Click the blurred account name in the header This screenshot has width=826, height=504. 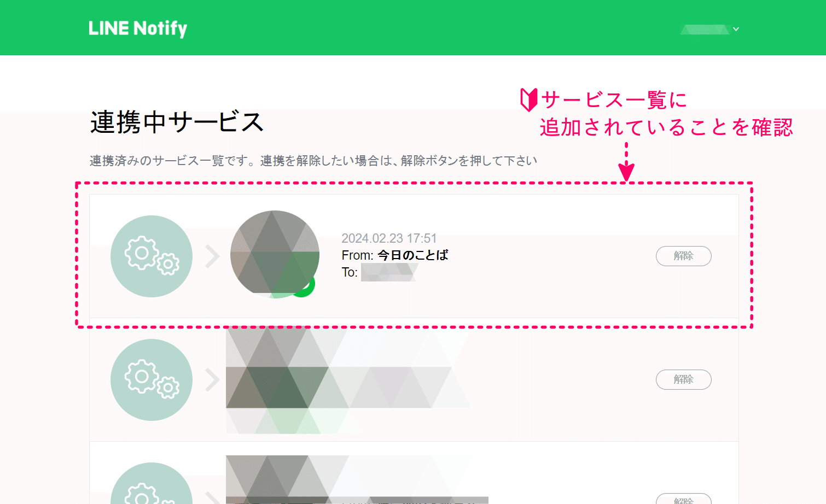coord(705,30)
